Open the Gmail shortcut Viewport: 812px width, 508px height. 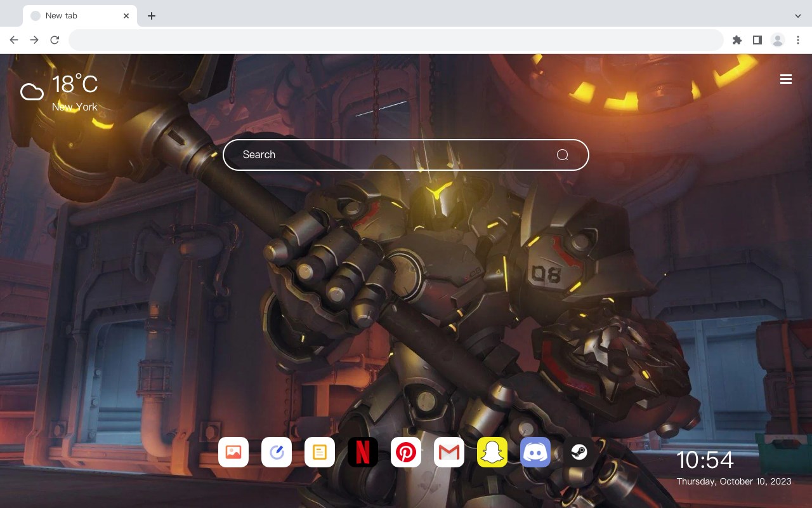point(449,452)
